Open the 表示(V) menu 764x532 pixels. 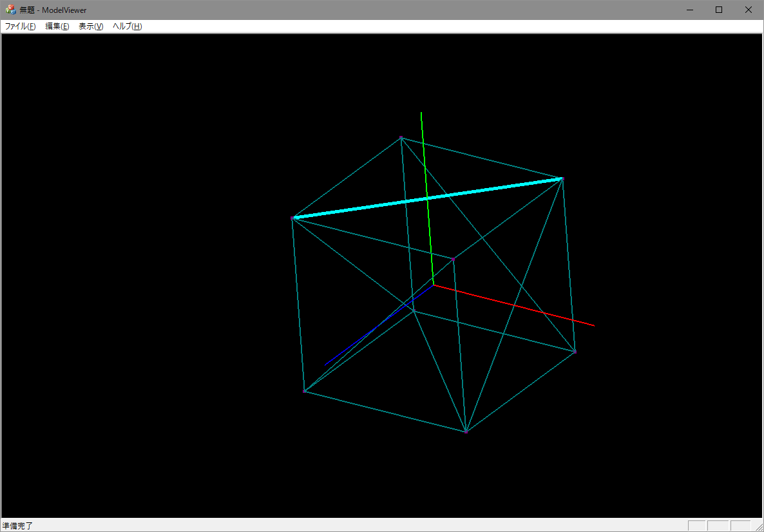click(91, 26)
